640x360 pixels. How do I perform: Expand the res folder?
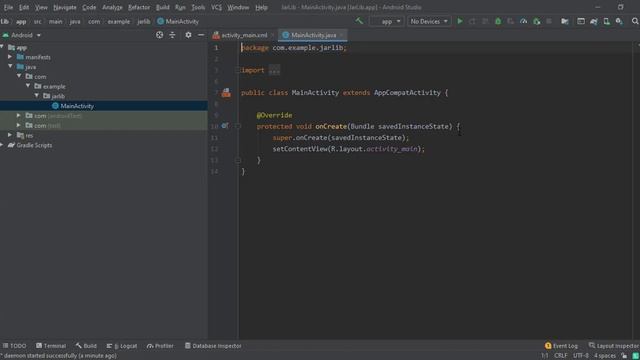click(x=10, y=135)
